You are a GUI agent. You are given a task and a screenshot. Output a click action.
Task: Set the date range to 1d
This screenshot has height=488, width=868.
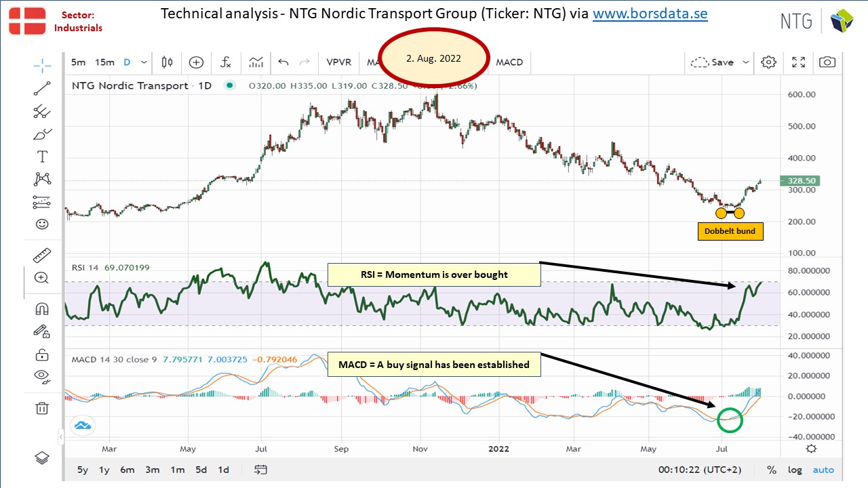coord(222,470)
